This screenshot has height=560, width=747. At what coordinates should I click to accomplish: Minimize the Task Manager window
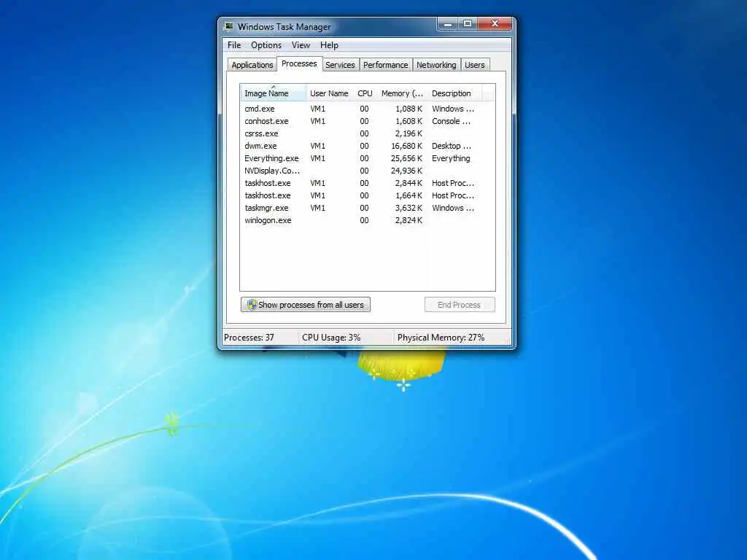tap(447, 24)
